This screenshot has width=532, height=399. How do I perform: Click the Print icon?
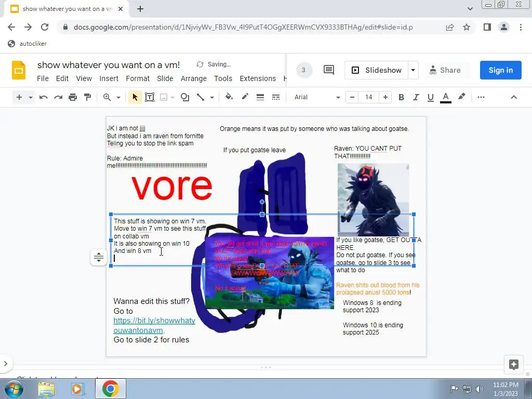pyautogui.click(x=73, y=97)
